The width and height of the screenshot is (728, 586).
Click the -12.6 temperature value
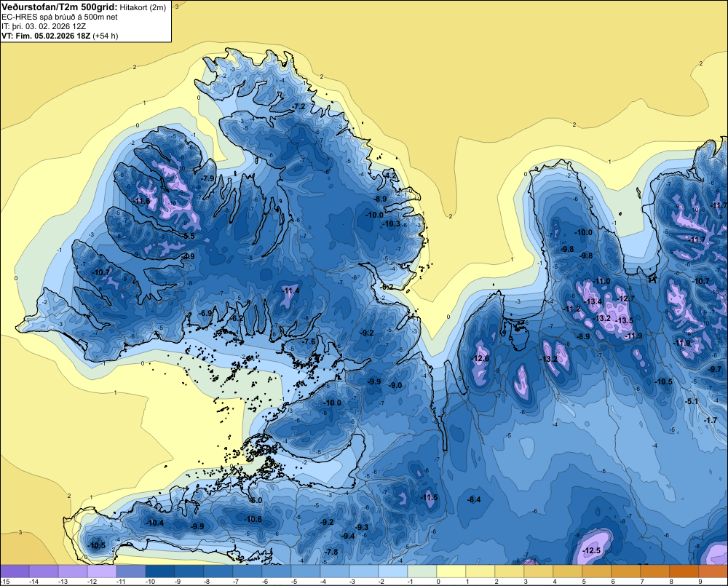coord(480,358)
